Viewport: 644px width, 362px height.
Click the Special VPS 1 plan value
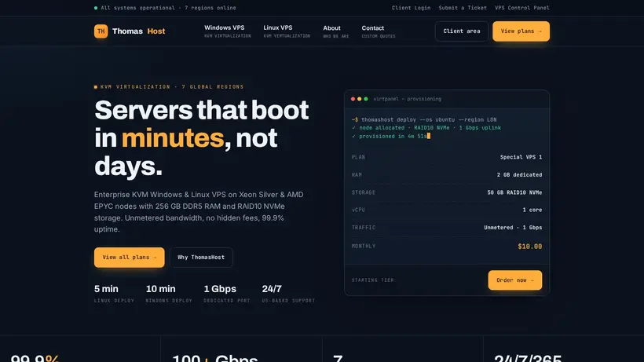click(521, 157)
